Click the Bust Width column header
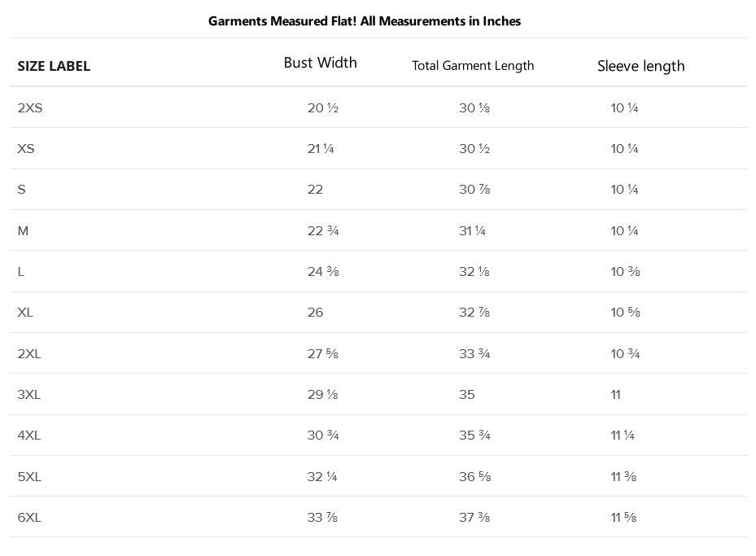Screen dimensions: 756x556 click(320, 63)
